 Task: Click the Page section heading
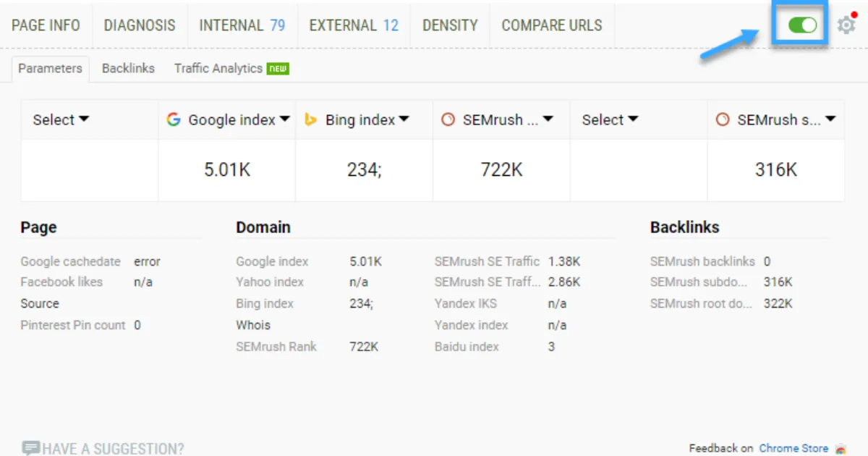(x=38, y=227)
